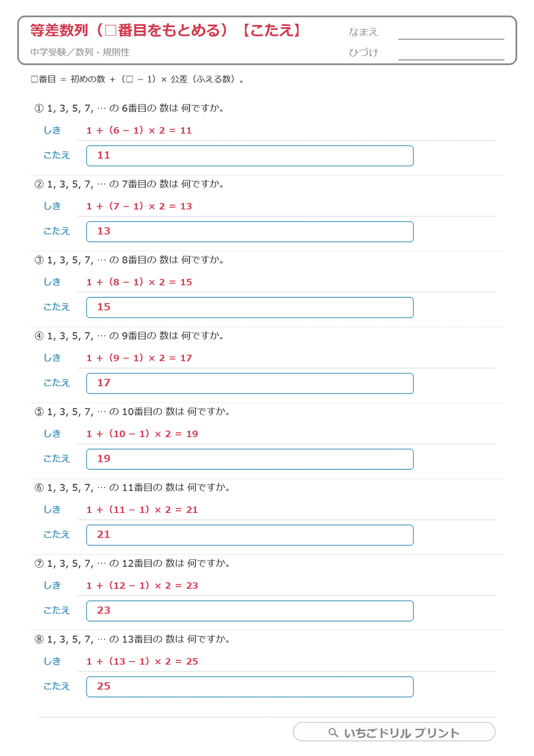Select the answer box containing 13
The image size is (534, 756).
tap(250, 231)
